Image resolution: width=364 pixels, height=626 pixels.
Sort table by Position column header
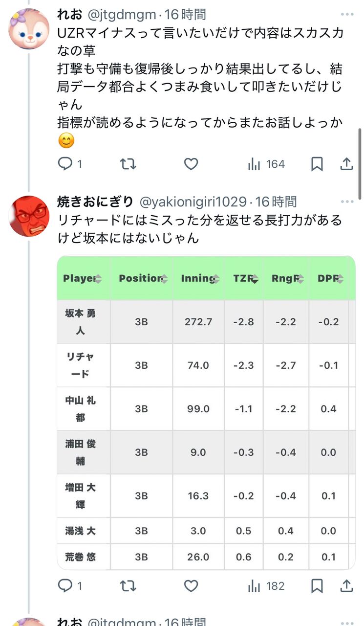(141, 278)
